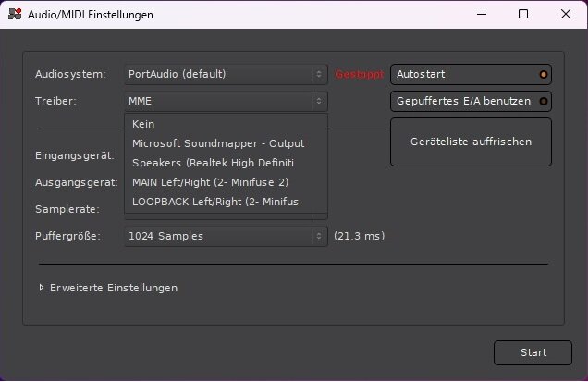Toggle the Autostart option

click(x=471, y=74)
